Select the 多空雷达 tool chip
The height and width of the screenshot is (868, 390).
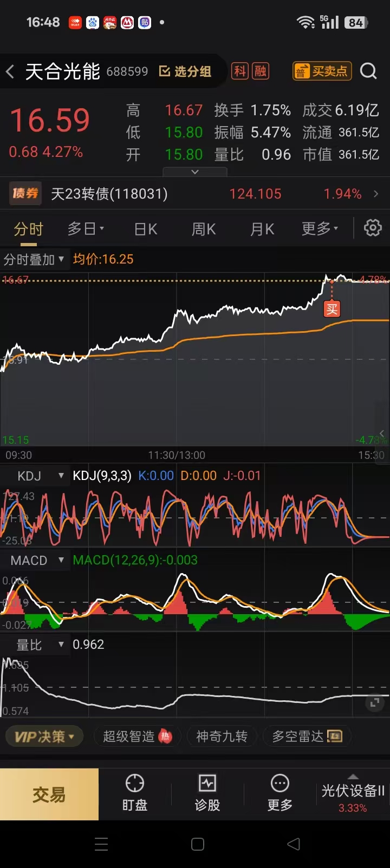pos(307,737)
